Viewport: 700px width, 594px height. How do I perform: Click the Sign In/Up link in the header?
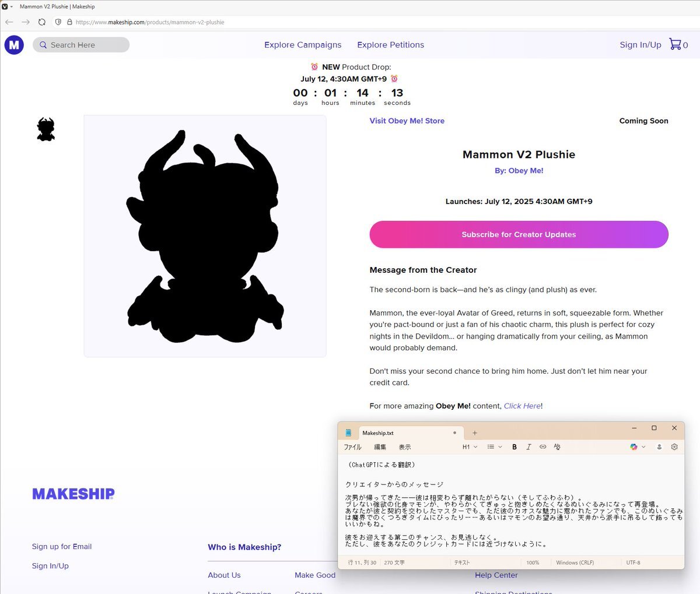tap(640, 45)
